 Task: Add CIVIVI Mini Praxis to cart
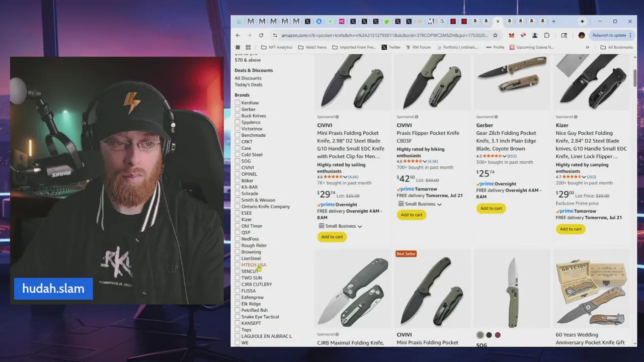point(332,237)
